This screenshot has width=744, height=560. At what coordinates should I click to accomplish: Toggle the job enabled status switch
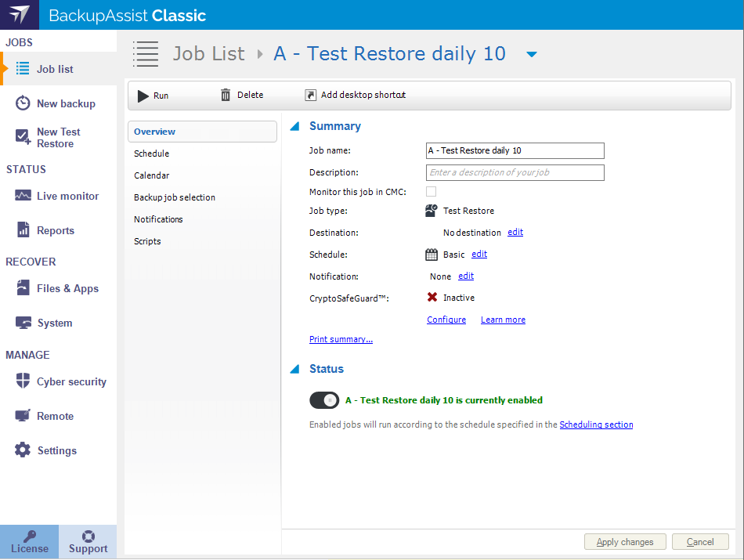click(324, 400)
